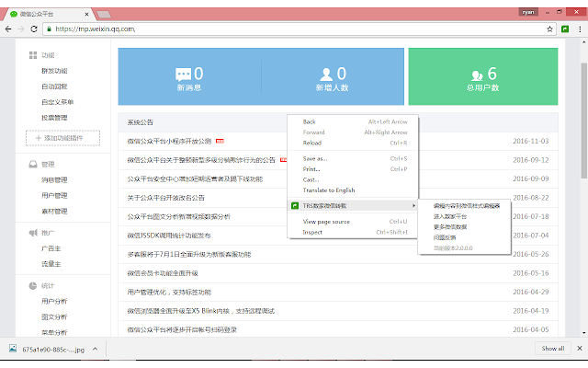588x368 pixels.
Task: Open announcement 用户管理优化，支持标签功能
Action: click(x=169, y=293)
